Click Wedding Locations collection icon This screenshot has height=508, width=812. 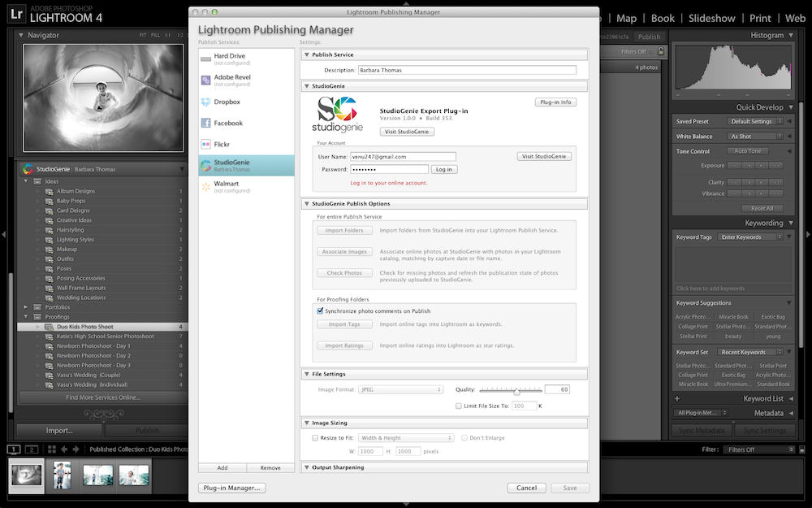(49, 298)
